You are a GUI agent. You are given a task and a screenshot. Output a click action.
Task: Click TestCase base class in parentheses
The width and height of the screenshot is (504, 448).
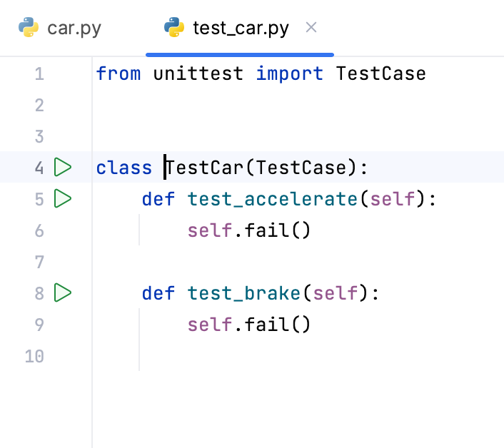pyautogui.click(x=303, y=168)
